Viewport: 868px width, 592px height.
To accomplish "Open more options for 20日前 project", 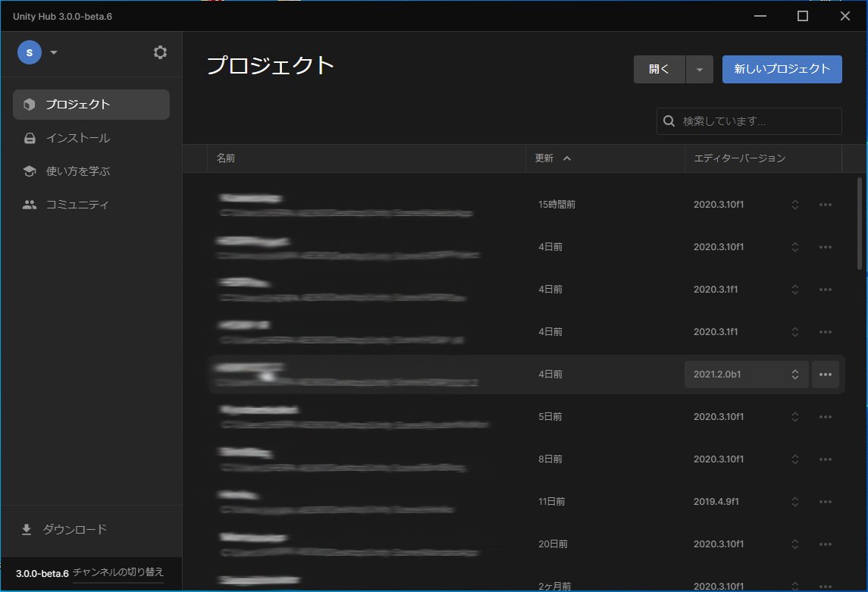I will [x=826, y=544].
